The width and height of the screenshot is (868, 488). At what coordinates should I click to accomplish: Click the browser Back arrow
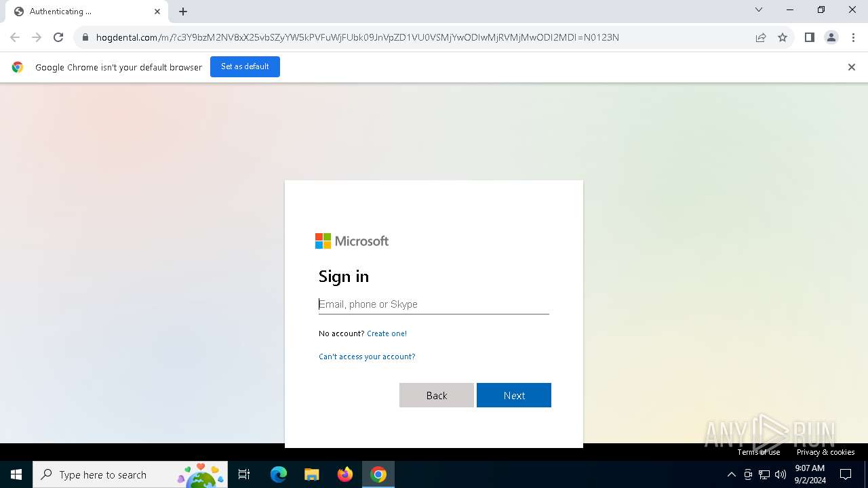pyautogui.click(x=15, y=37)
